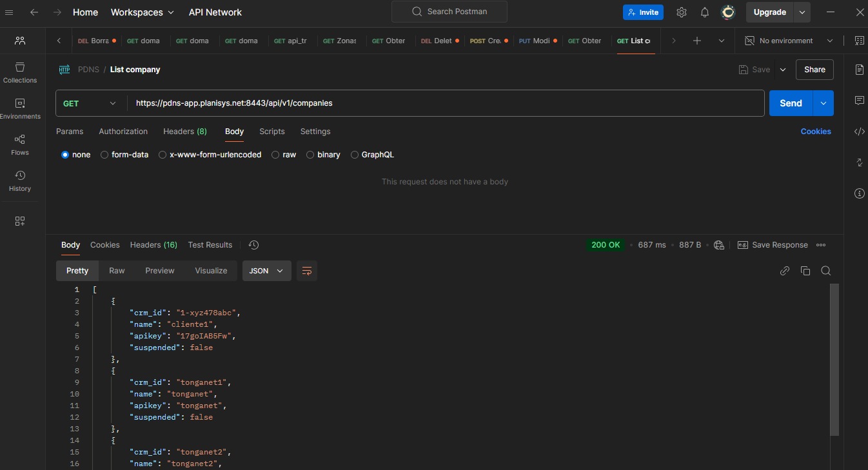Add a new request tab

(x=697, y=41)
